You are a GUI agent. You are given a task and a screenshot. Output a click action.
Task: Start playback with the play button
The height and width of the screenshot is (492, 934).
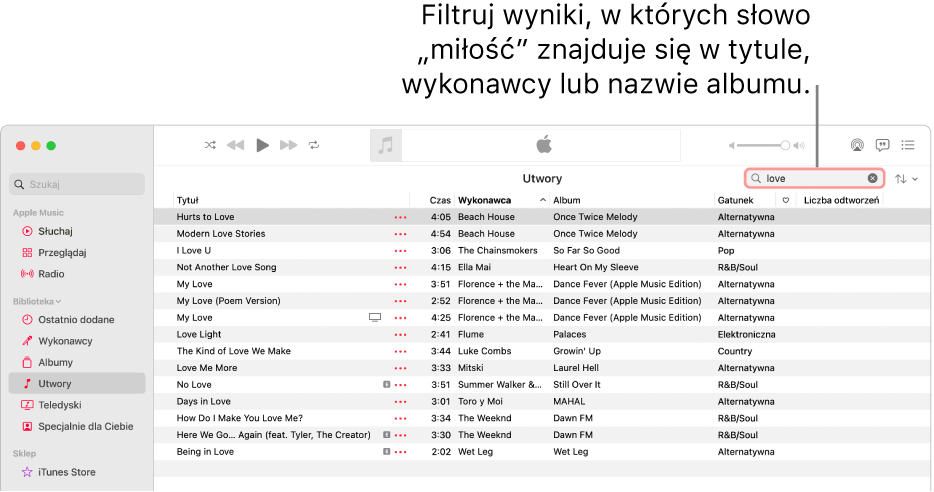click(262, 145)
